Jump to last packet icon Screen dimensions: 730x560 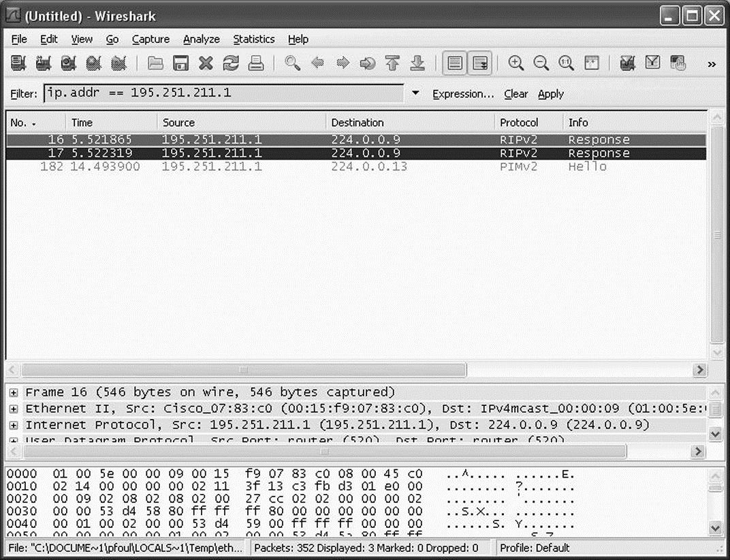coord(418,63)
